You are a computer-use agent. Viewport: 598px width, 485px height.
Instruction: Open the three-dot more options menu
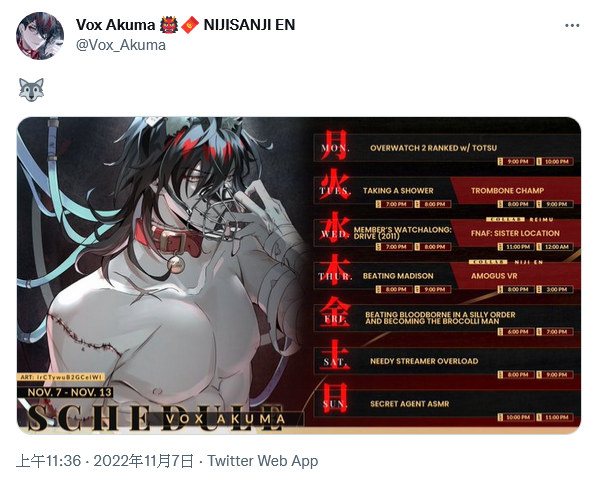tap(572, 26)
